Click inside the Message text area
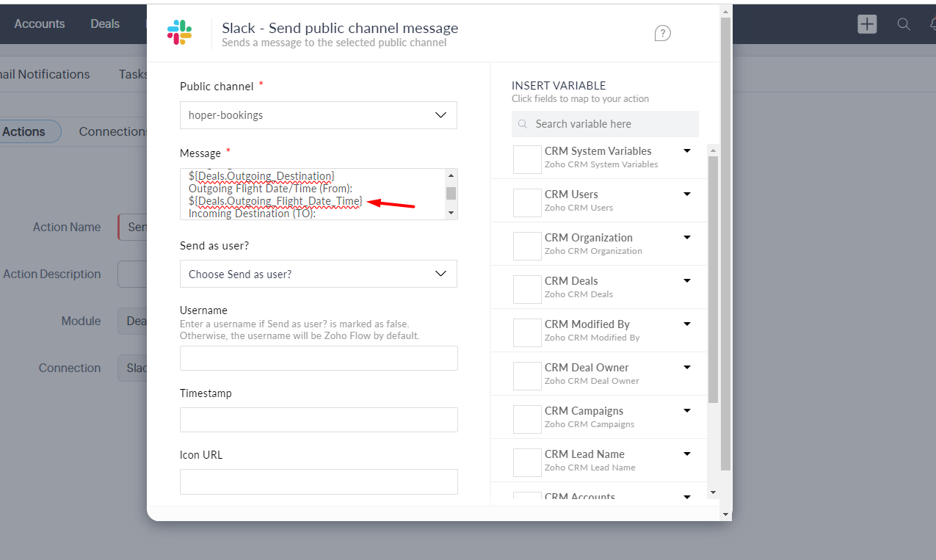Image resolution: width=936 pixels, height=560 pixels. pyautogui.click(x=313, y=194)
